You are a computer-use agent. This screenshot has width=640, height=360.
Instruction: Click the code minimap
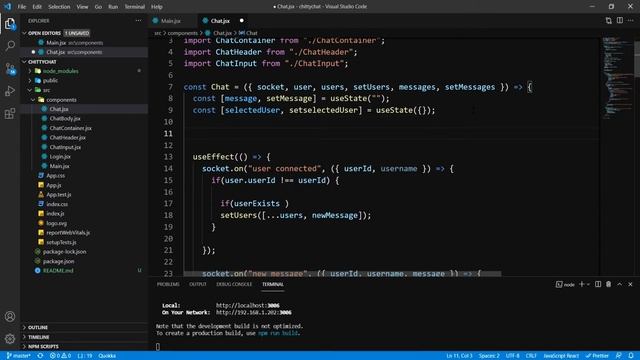[x=617, y=78]
